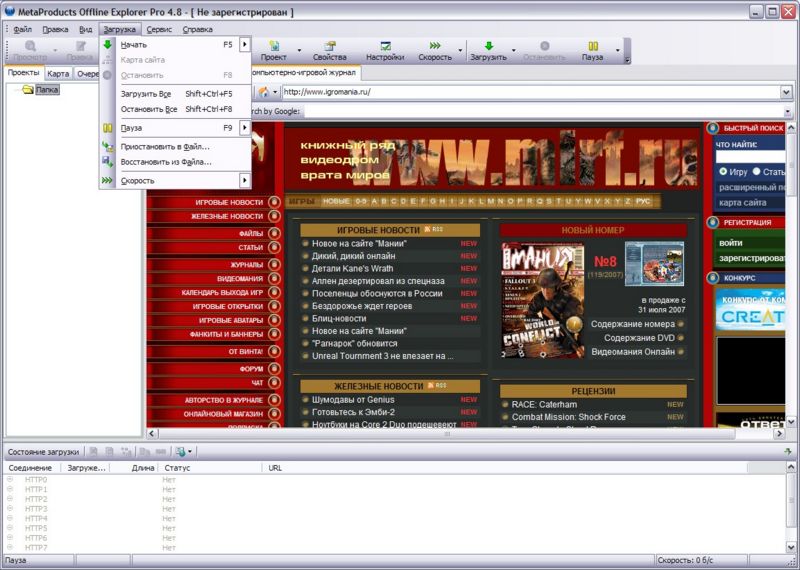800x570 pixels.
Task: Select the Игру radio button in quick search
Action: click(723, 171)
